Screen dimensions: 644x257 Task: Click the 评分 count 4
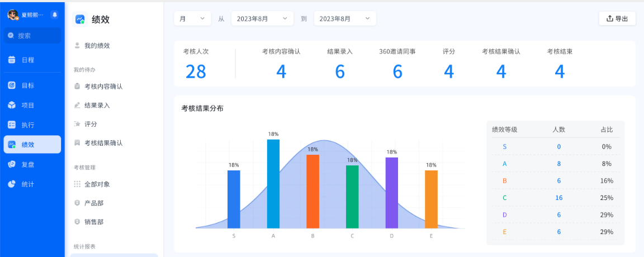tap(448, 71)
